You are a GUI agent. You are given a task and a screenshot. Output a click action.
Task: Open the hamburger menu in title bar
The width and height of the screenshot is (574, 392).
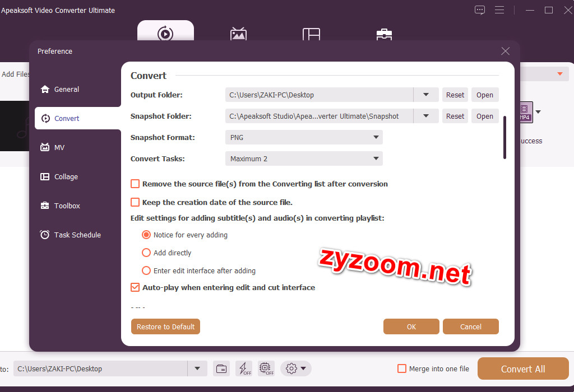click(499, 10)
